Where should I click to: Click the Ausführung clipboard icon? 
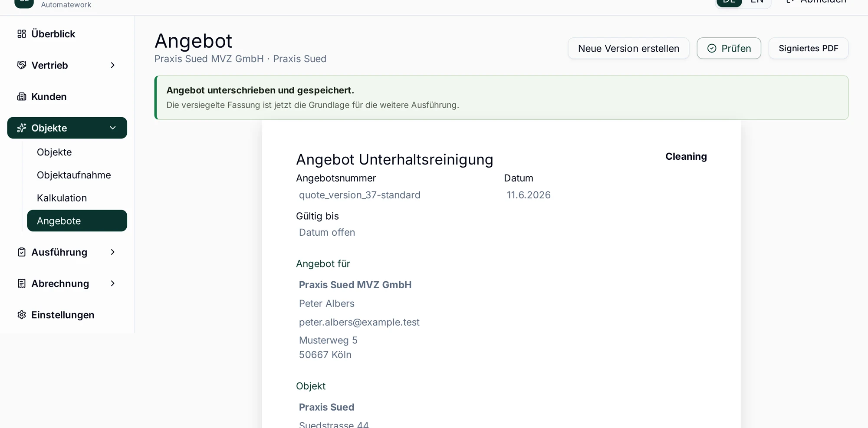(22, 252)
